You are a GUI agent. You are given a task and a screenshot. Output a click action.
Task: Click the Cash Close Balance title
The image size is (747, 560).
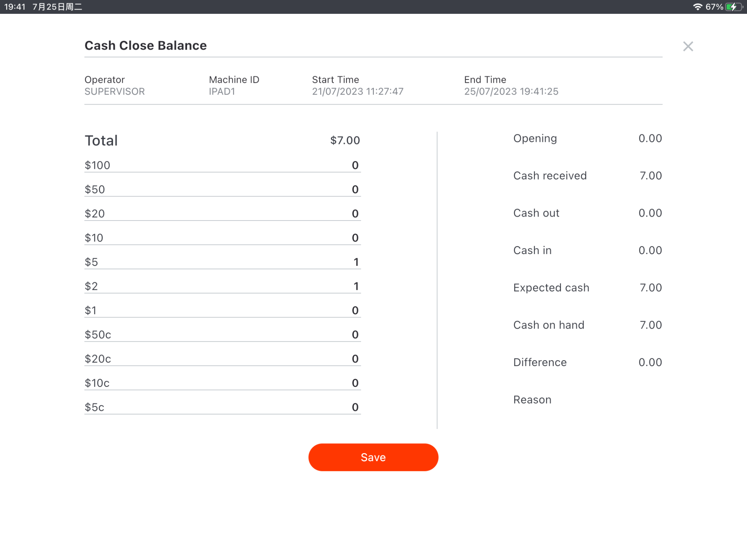(x=146, y=45)
